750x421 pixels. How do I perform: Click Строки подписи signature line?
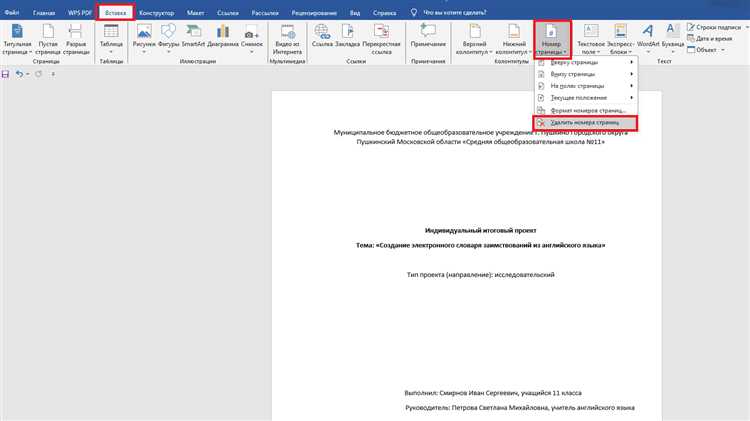coord(714,27)
